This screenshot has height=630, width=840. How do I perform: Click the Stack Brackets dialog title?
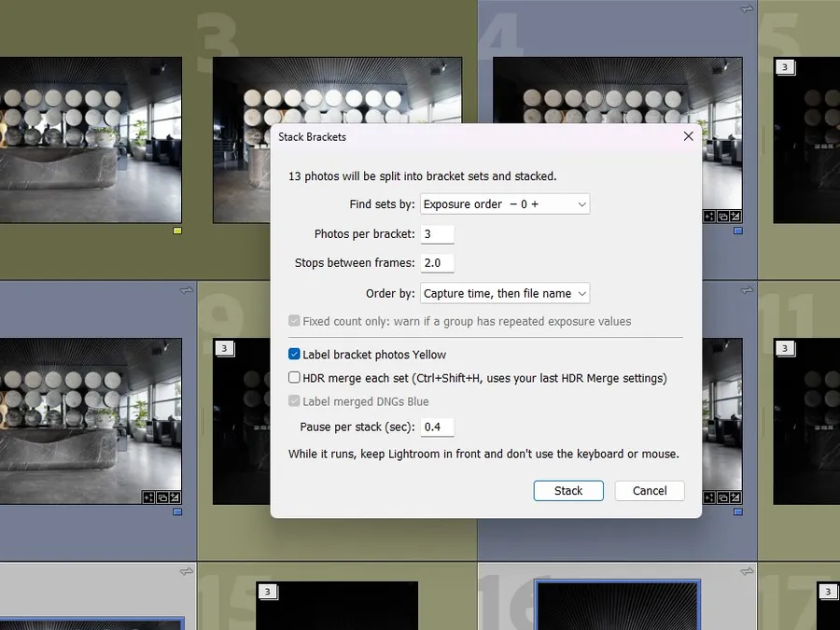point(313,137)
